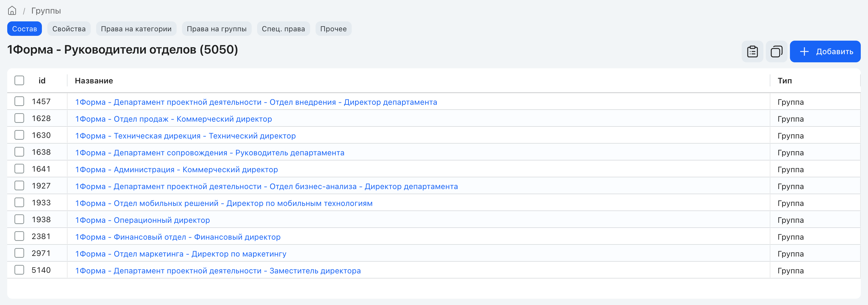This screenshot has width=868, height=305.
Task: Open Департамент сопровождения group link
Action: pos(209,152)
